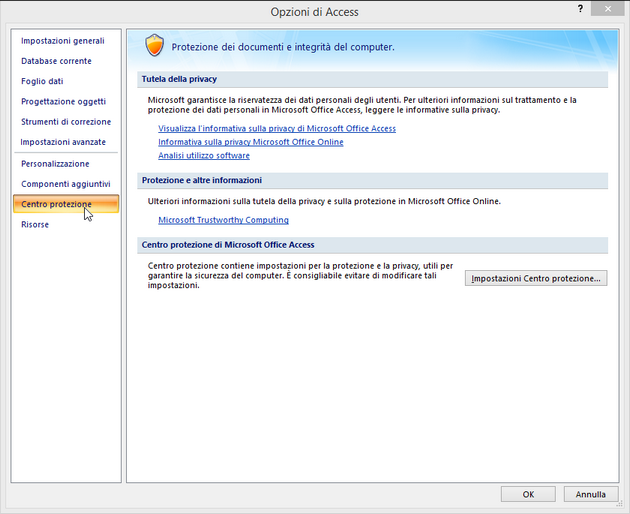Open the Impostazioni generali category
This screenshot has height=514, width=630.
63,41
